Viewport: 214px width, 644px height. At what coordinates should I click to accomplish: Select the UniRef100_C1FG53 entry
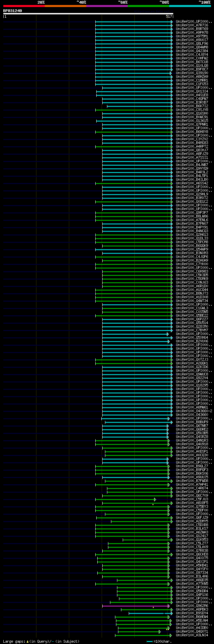pos(192,84)
